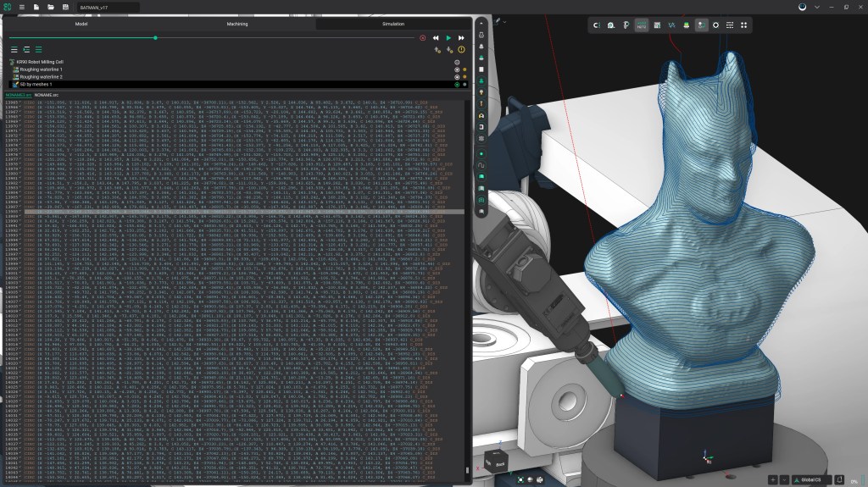Toggle white workpiece box visibility
This screenshot has width=868, height=487.
pos(481,69)
